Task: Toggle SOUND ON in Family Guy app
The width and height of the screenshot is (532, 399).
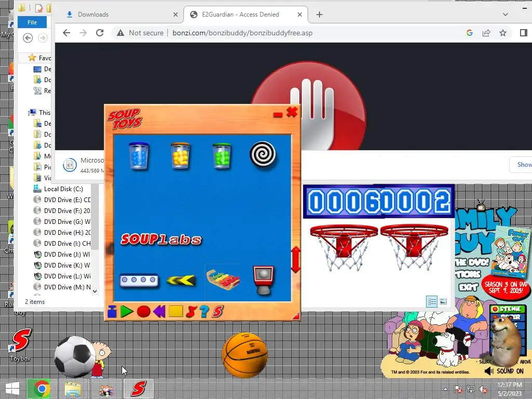Action: pyautogui.click(x=504, y=371)
